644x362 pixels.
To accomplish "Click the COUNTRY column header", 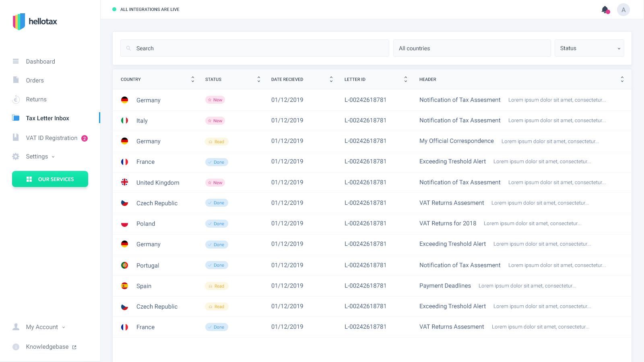I will coord(131,79).
